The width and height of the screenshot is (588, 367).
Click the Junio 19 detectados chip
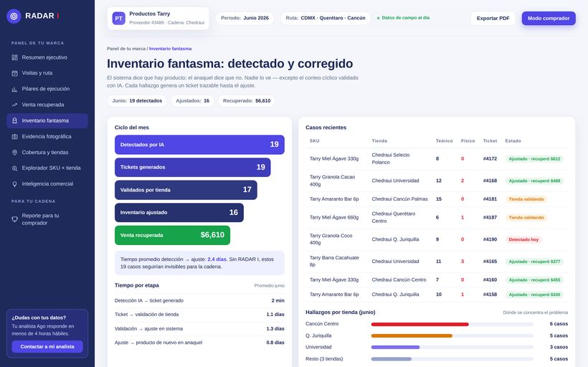[x=137, y=101]
